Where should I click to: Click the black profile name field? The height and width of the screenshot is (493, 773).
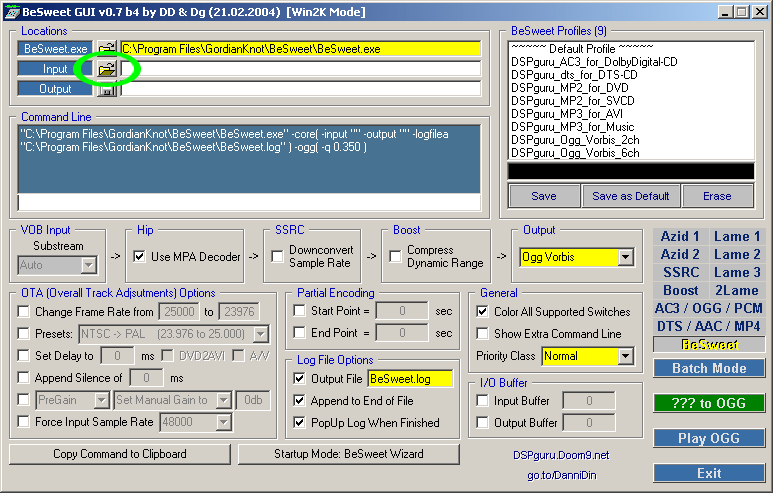(631, 172)
